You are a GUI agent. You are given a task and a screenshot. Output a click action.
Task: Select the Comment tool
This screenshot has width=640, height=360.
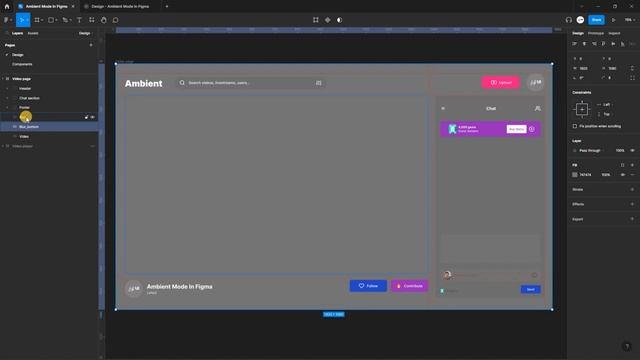[x=116, y=20]
